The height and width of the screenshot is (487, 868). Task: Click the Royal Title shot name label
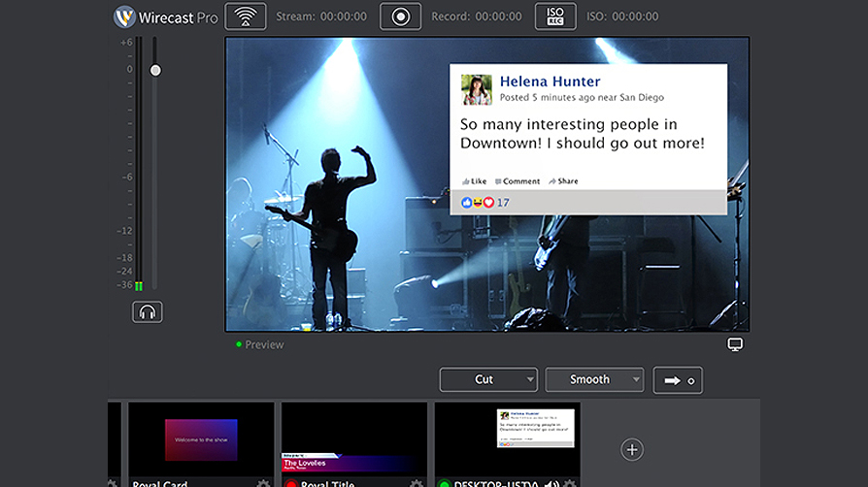328,484
